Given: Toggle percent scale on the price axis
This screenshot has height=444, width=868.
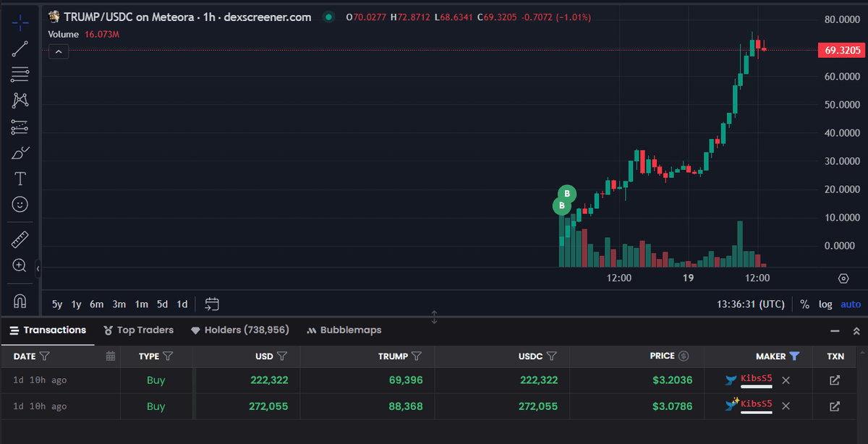Looking at the screenshot, I should 805,304.
